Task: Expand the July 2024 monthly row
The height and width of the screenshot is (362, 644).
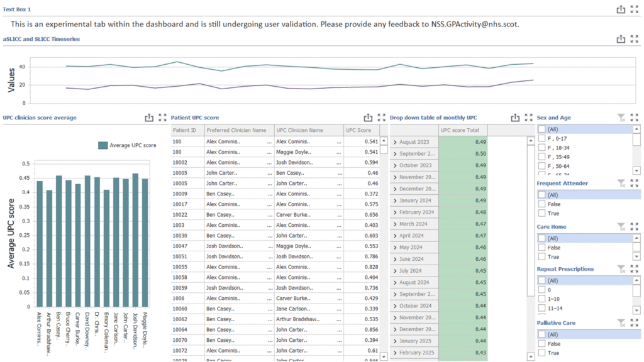Action: click(x=395, y=271)
